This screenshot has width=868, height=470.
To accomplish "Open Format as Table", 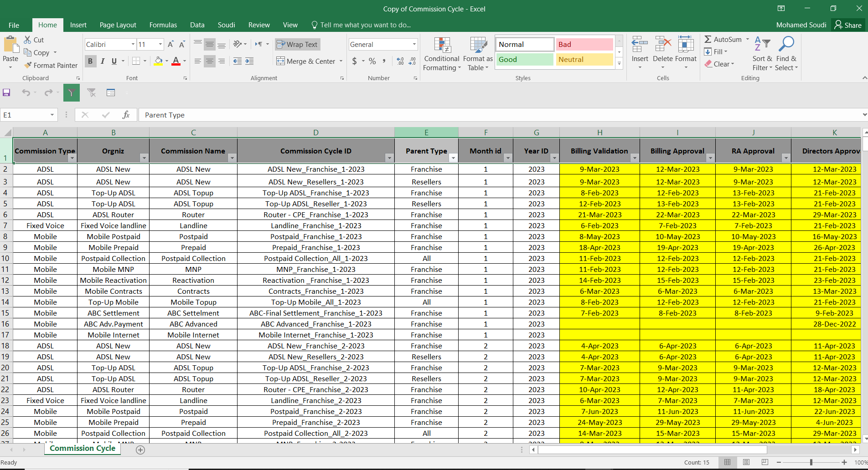I will [x=478, y=54].
